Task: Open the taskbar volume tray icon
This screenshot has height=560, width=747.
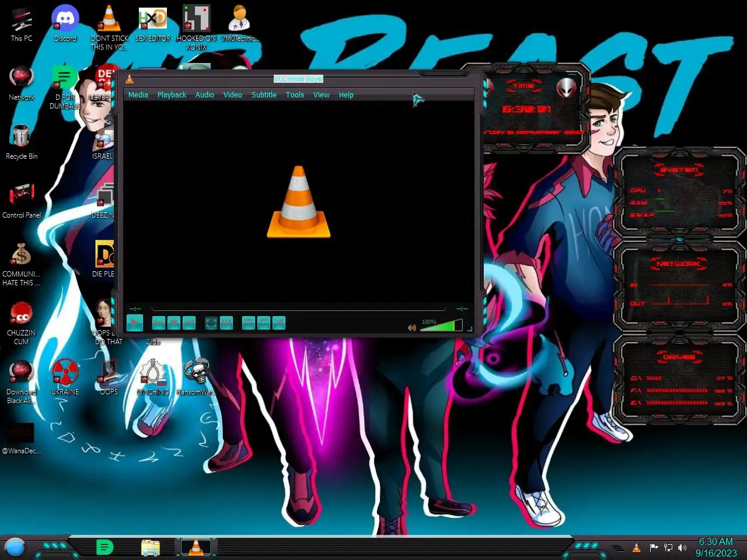Action: [682, 548]
